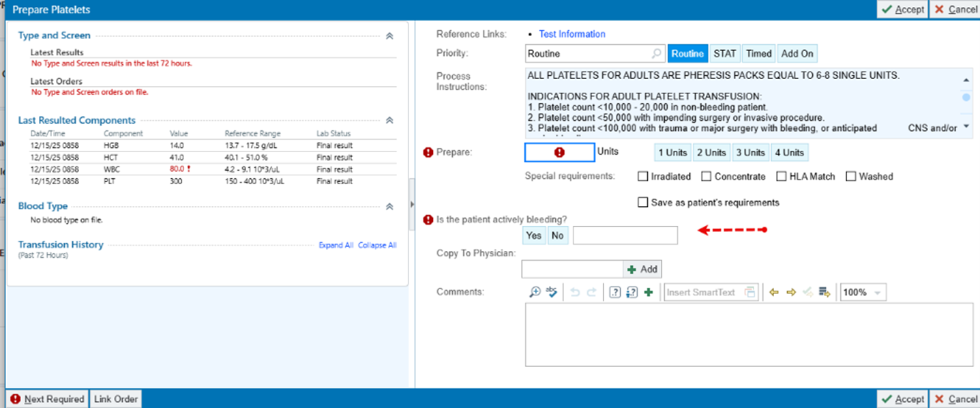Open the Test Information link
This screenshot has width=980, height=408.
[571, 34]
